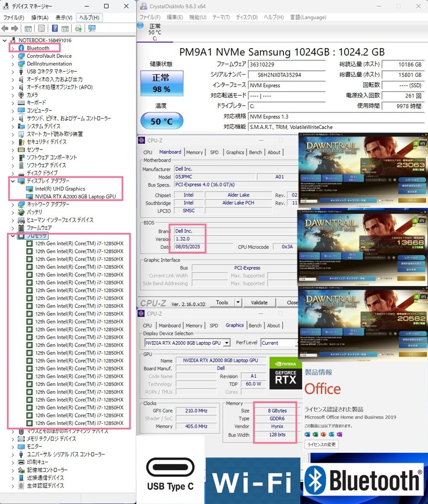The width and height of the screenshot is (428, 504).
Task: Toggle the show/hide action pane toolbar icon
Action: 65,29
